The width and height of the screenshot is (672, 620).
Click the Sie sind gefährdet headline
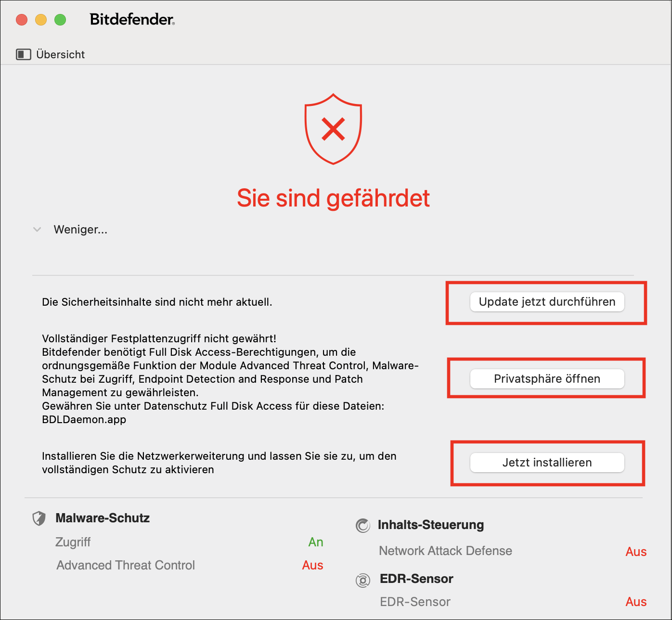(333, 198)
